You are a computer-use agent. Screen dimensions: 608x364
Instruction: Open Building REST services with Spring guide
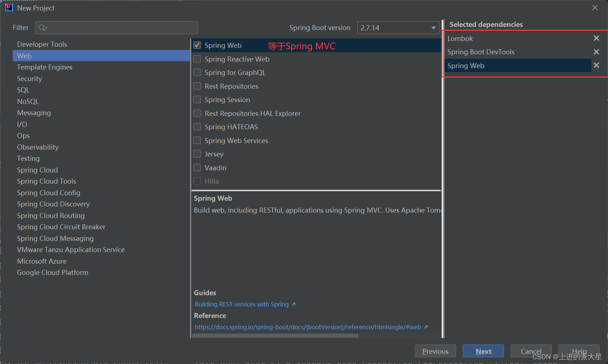click(242, 304)
